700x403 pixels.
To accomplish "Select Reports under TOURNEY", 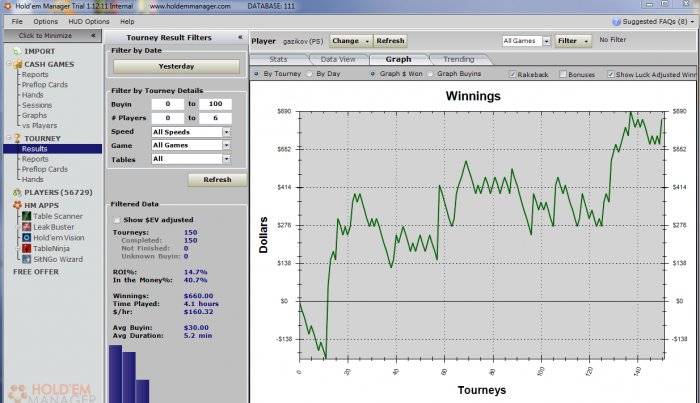I will tap(35, 159).
